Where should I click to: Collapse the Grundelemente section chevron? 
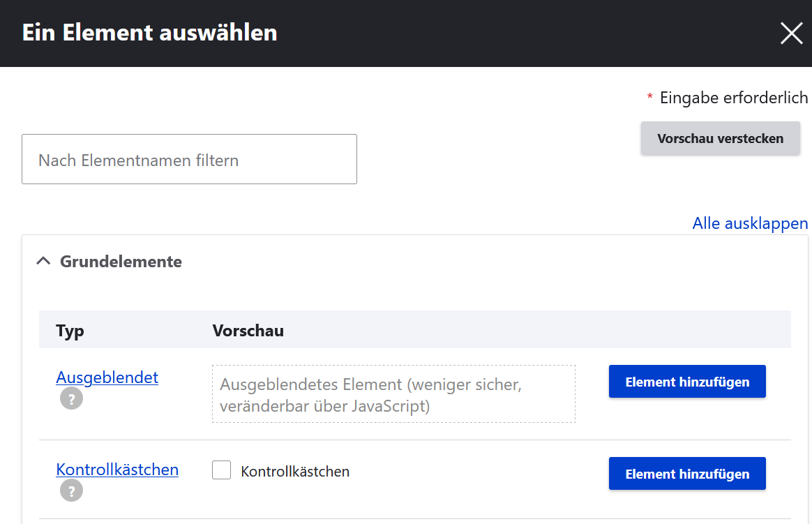pos(43,261)
